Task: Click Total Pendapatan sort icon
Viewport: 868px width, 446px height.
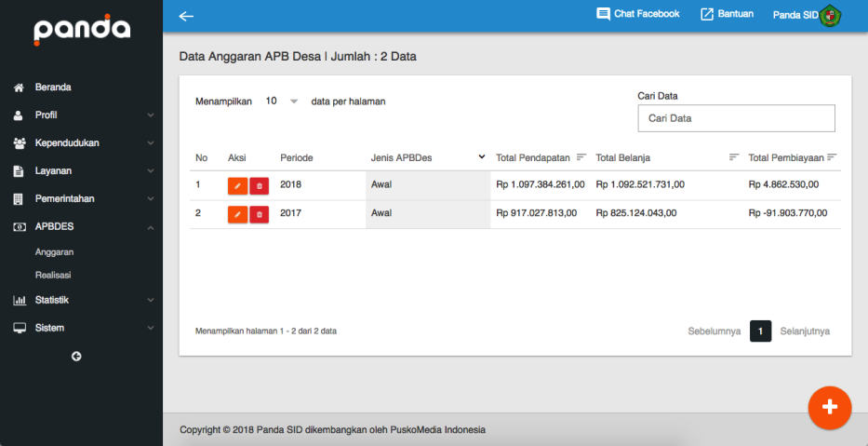Action: pyautogui.click(x=581, y=157)
